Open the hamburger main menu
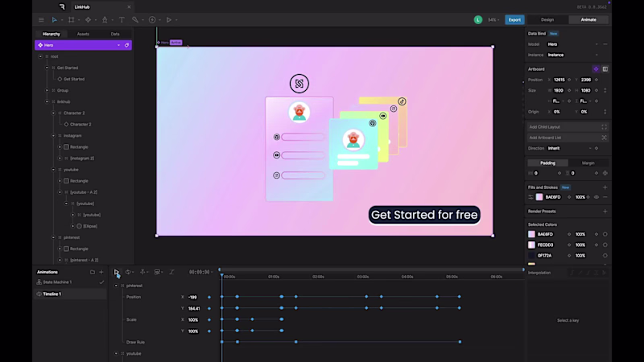Viewport: 644px width, 362px height. click(x=41, y=19)
